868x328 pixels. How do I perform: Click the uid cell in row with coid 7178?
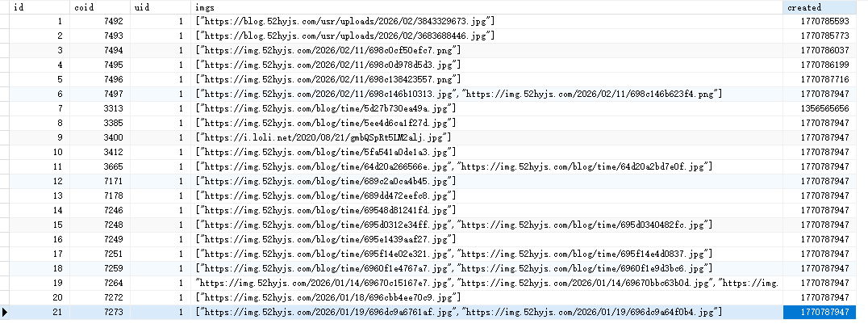tap(160, 196)
